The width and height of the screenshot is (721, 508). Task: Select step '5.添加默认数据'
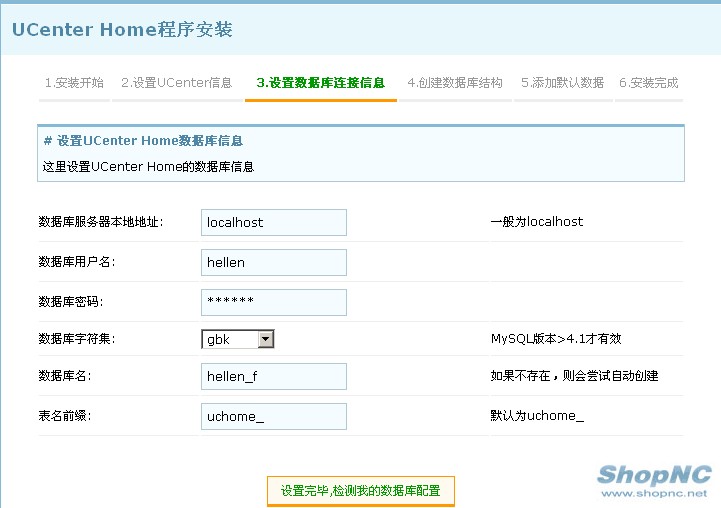tap(562, 83)
